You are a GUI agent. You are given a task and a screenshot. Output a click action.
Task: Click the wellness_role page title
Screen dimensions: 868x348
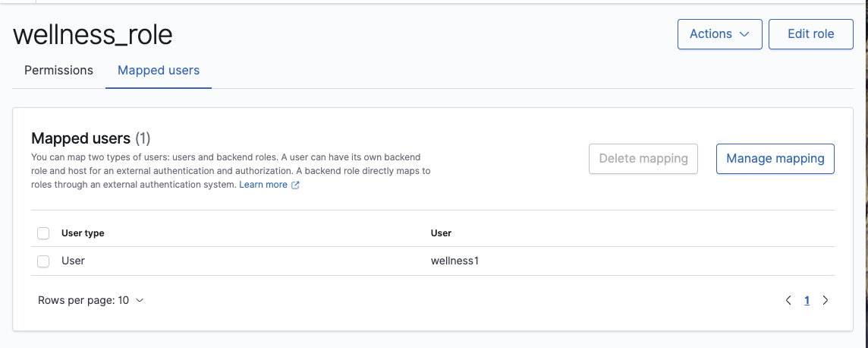tap(93, 35)
